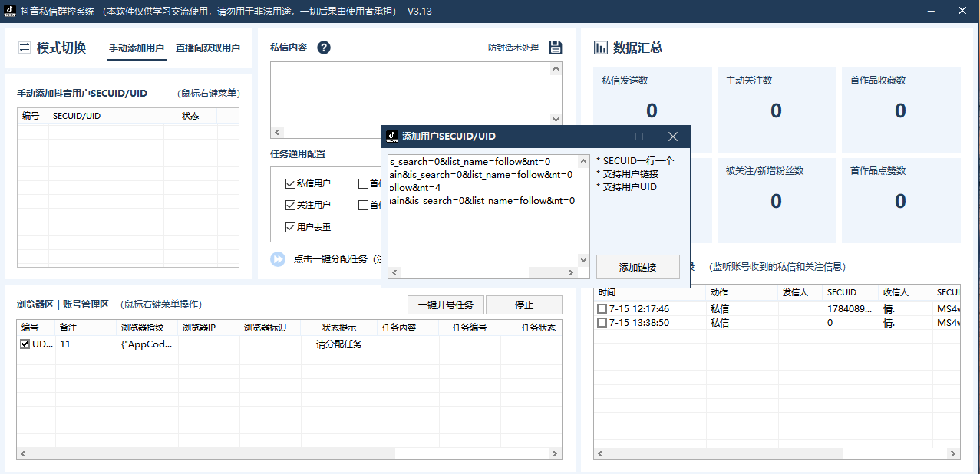Click the 动作 column header in record table
Image resolution: width=980 pixels, height=474 pixels.
742,292
